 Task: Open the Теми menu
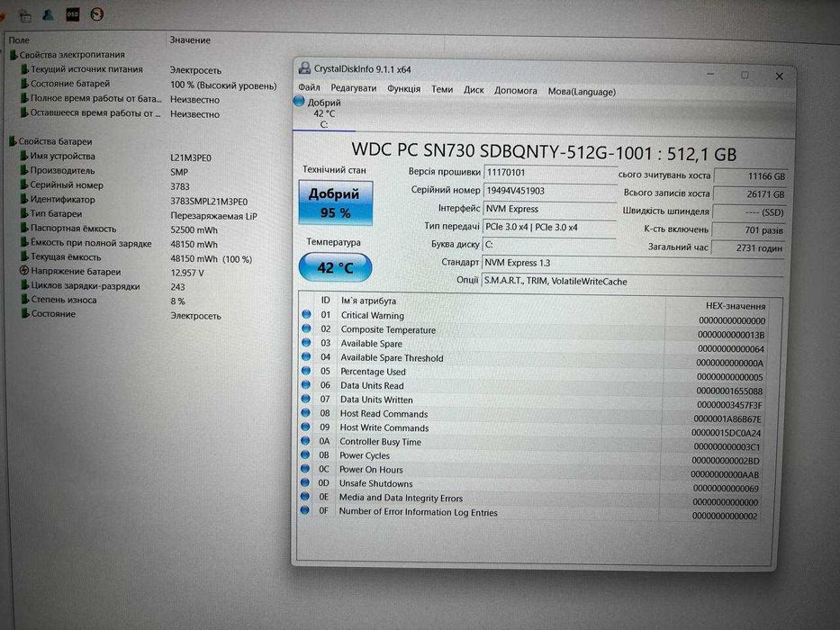click(441, 89)
